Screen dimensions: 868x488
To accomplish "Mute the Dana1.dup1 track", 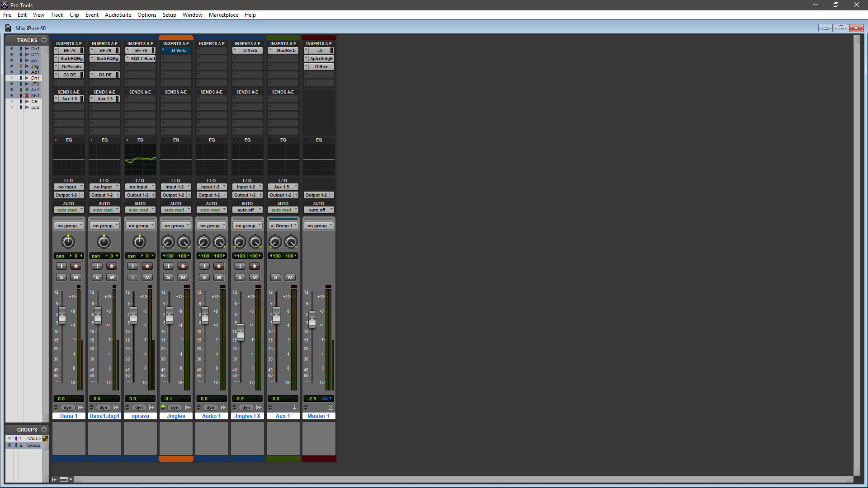I will point(112,277).
